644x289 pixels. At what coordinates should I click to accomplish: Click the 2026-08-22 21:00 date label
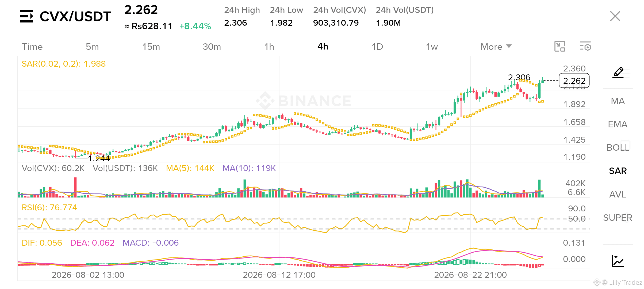click(x=470, y=275)
